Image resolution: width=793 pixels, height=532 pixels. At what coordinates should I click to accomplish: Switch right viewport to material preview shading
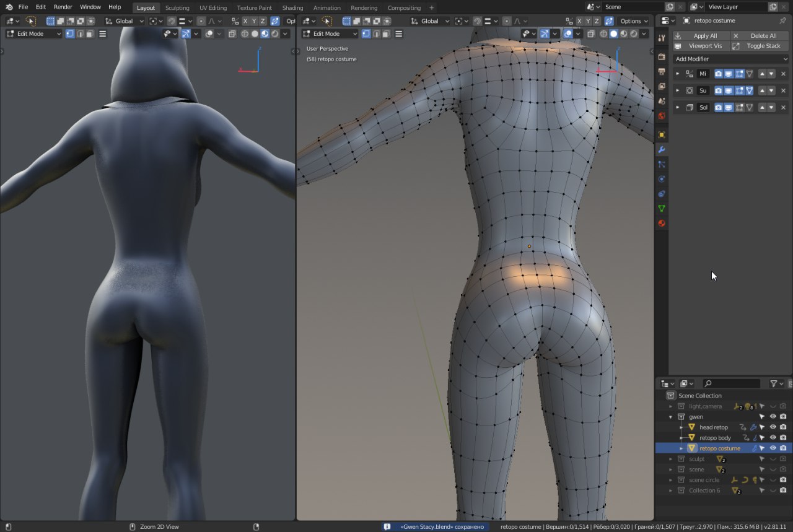tap(624, 34)
